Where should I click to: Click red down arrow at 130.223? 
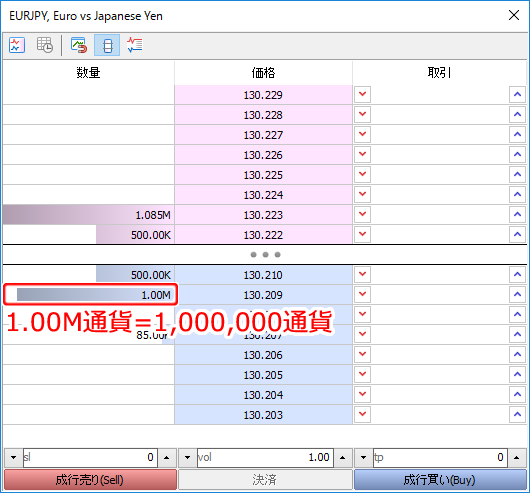point(363,214)
